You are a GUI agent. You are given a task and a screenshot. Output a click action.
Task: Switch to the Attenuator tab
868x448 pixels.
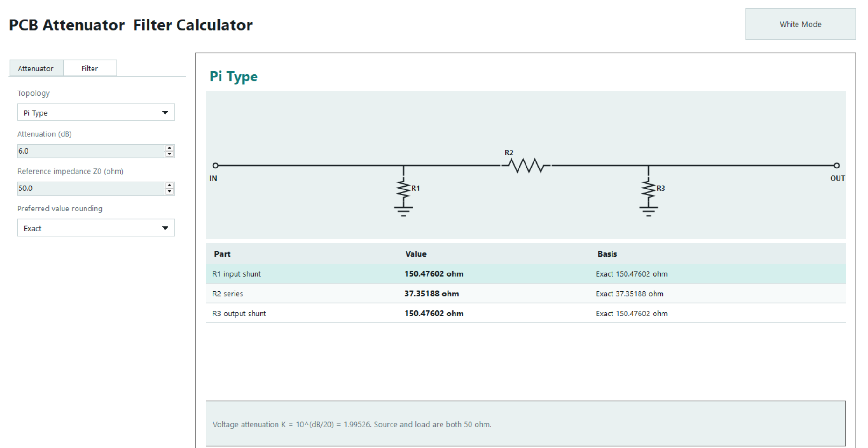point(36,68)
